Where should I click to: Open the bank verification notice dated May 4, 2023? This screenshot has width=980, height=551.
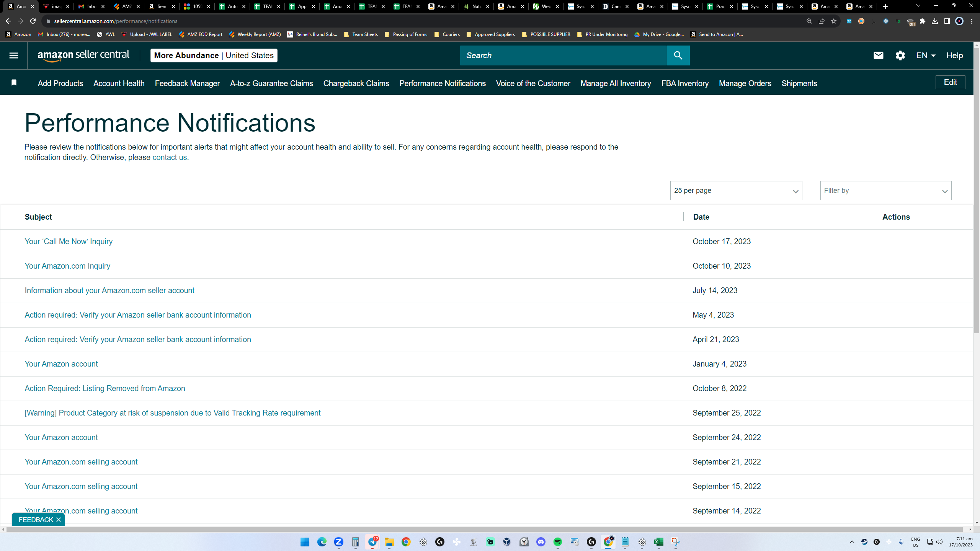point(138,315)
